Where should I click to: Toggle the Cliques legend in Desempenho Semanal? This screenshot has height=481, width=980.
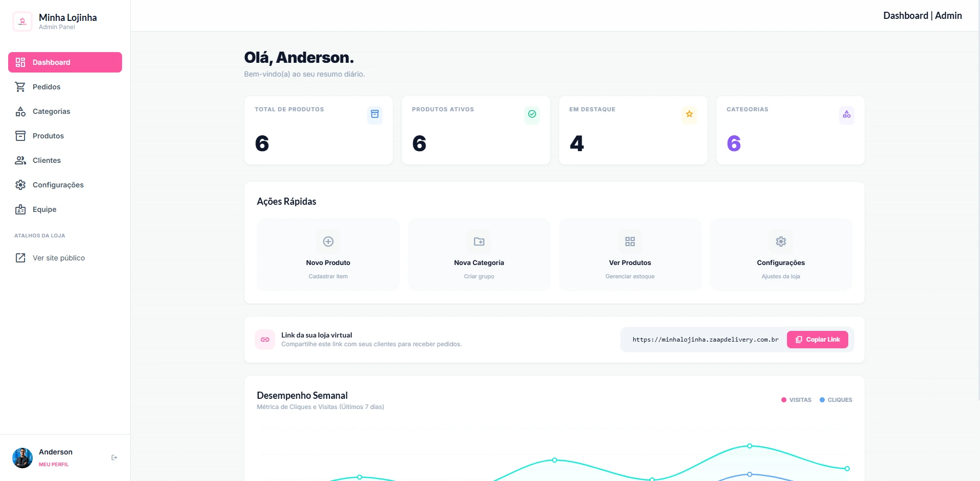tap(835, 400)
